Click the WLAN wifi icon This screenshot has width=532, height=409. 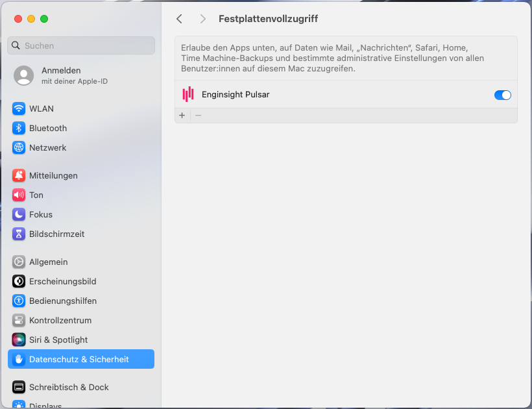(x=19, y=108)
